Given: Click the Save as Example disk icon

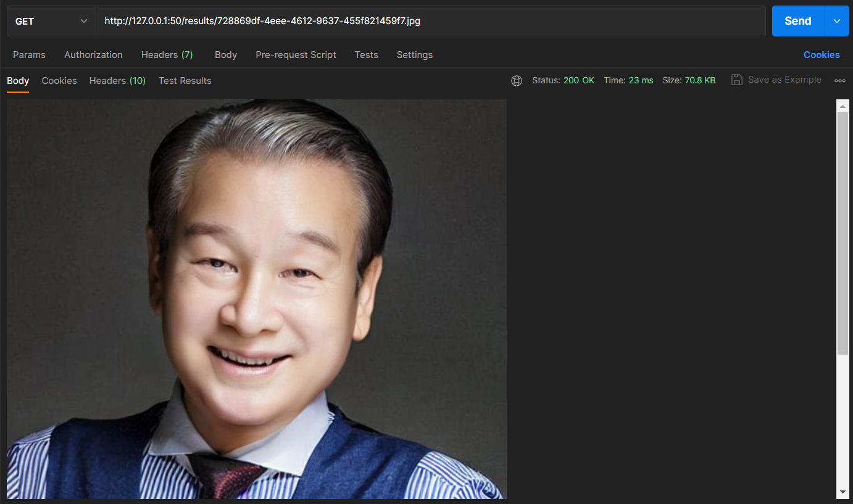Looking at the screenshot, I should tap(736, 80).
